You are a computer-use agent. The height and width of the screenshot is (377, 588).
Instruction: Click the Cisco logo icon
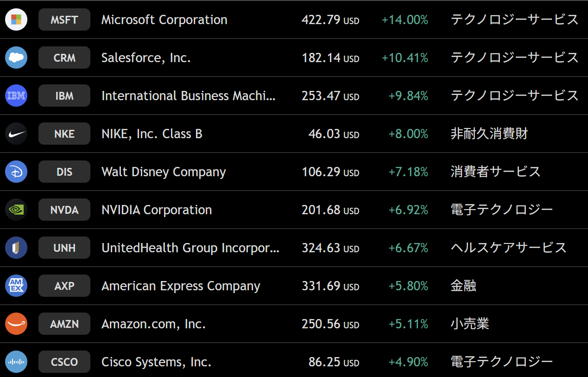[16, 362]
